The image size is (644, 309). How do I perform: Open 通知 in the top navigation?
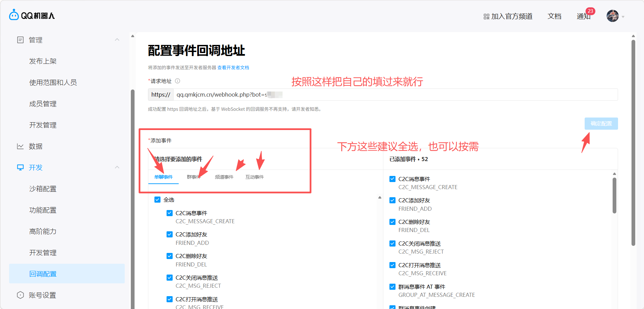coord(583,16)
